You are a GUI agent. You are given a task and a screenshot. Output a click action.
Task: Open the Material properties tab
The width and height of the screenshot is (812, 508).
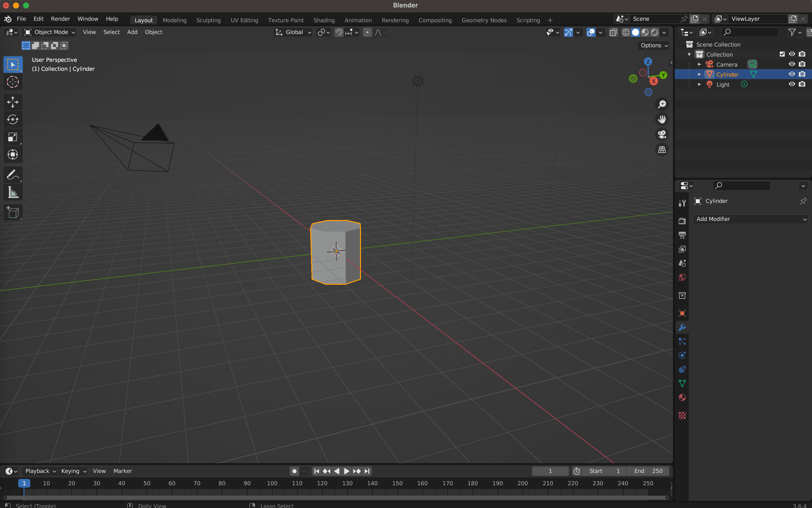[x=682, y=397]
